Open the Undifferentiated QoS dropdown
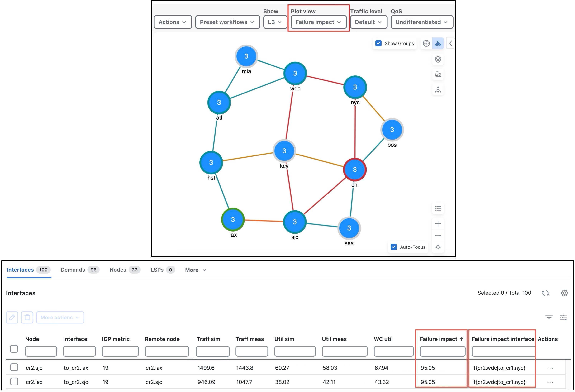 [x=422, y=22]
